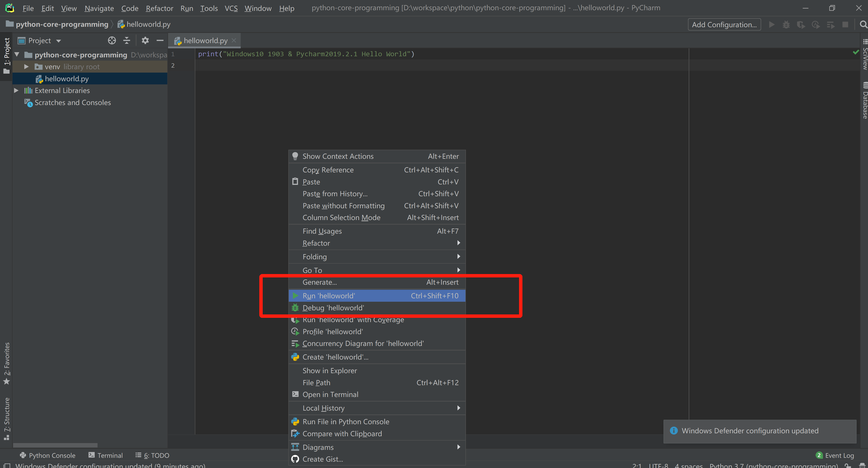Open Local History submenu

point(377,408)
